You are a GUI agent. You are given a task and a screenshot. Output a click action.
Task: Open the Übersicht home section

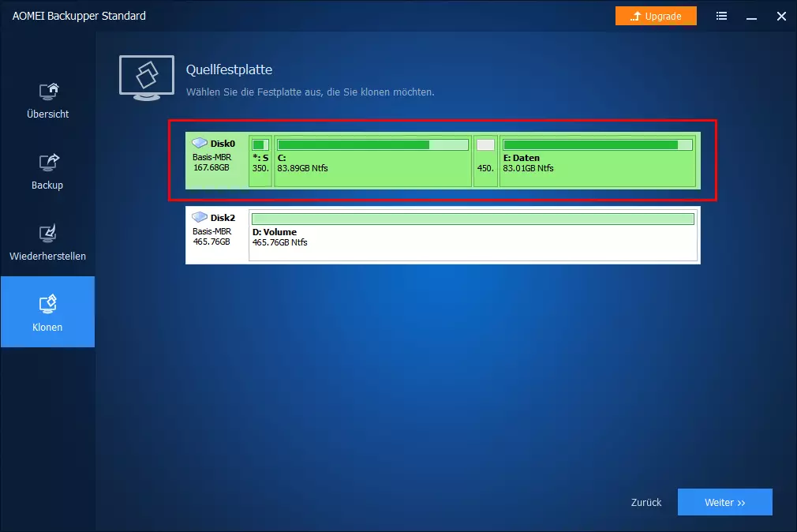[x=48, y=101]
